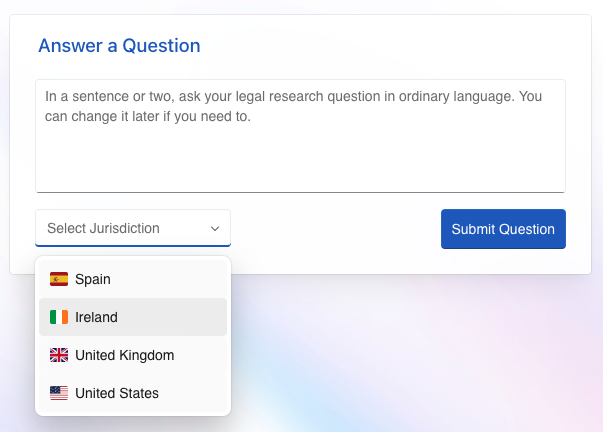This screenshot has width=603, height=432.
Task: Choose Spain from the jurisdiction list
Action: coord(133,279)
